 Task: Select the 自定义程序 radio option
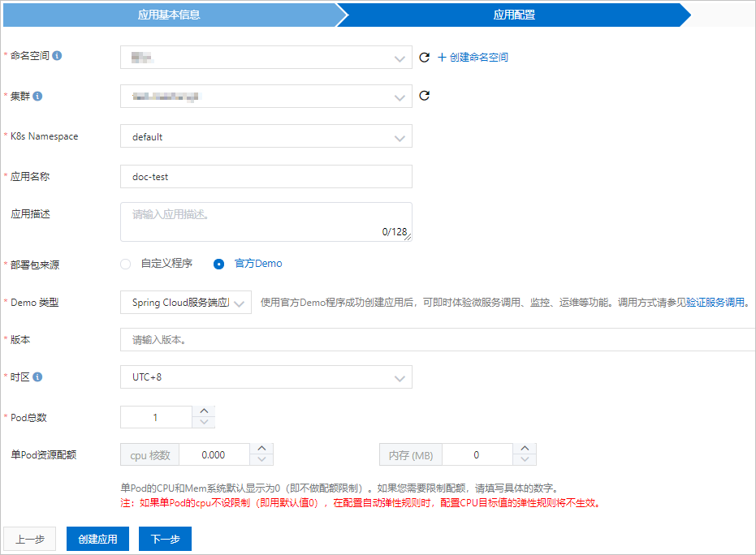[x=125, y=264]
